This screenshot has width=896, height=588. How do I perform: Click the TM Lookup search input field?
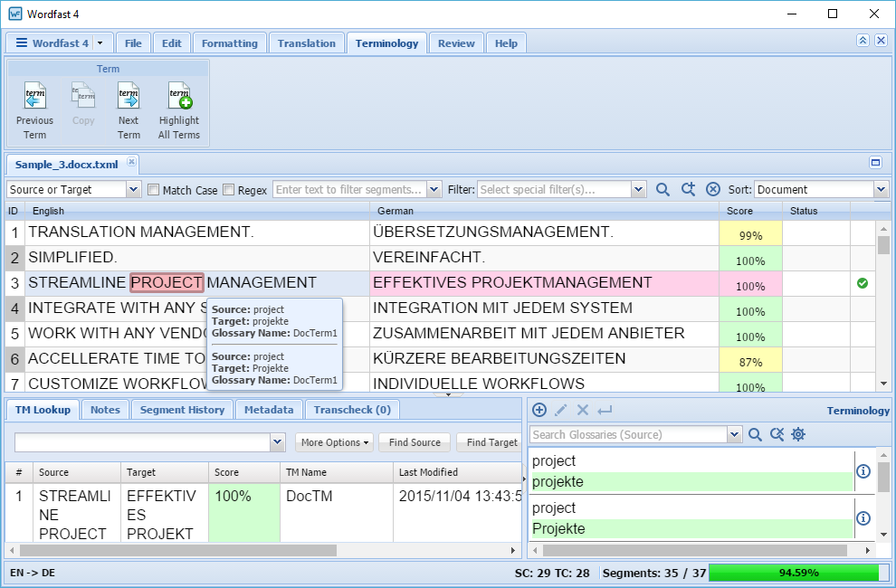143,442
